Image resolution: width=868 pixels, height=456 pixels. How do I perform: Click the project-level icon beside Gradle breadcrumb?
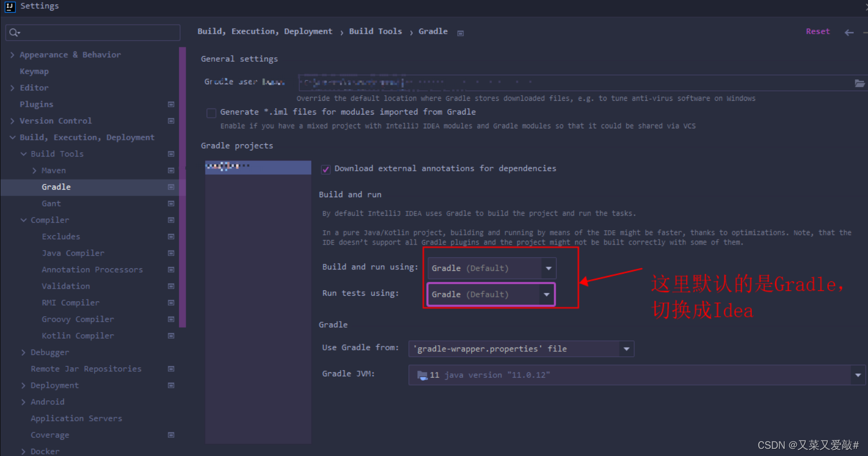coord(461,33)
